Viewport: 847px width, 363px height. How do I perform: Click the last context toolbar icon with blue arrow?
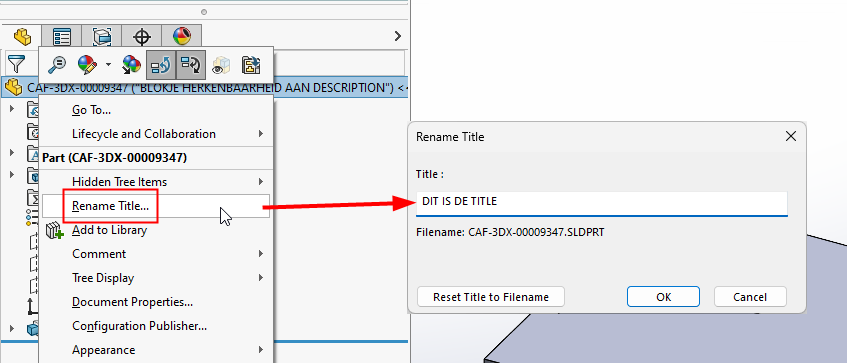click(251, 65)
